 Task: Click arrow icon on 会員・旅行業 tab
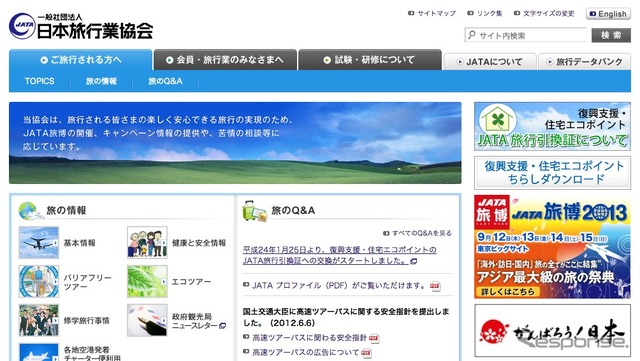[x=169, y=60]
